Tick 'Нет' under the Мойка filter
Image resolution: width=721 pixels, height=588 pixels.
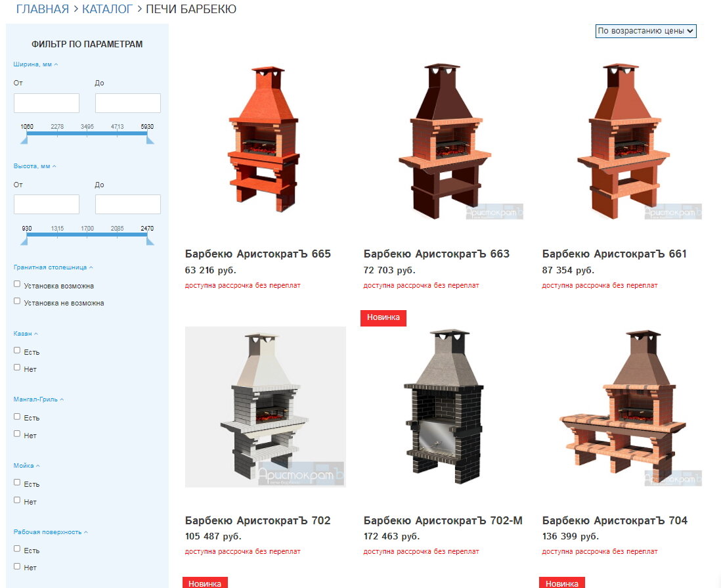pyautogui.click(x=17, y=500)
